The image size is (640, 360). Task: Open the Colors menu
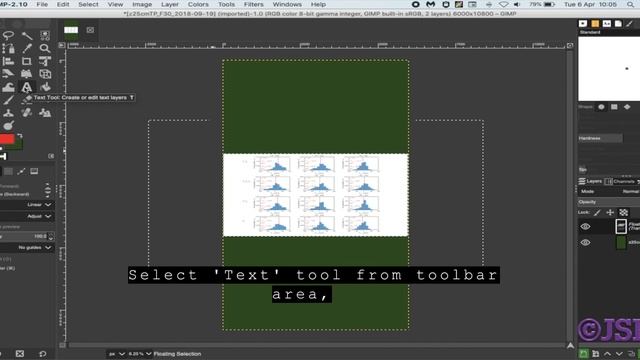198,4
